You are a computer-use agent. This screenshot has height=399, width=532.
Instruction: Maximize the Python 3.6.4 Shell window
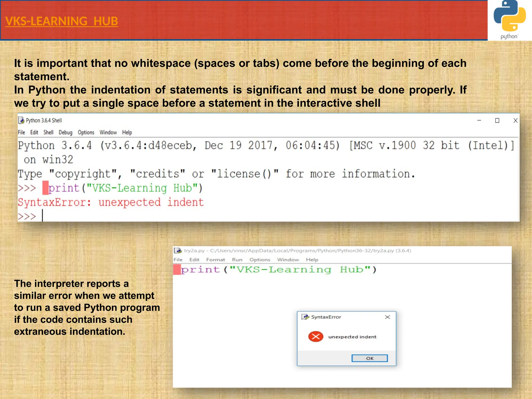click(497, 121)
